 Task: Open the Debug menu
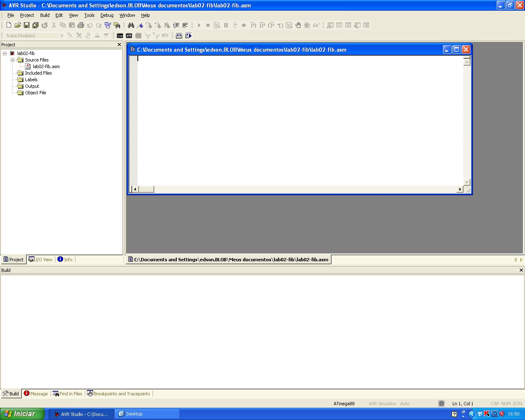click(x=107, y=15)
